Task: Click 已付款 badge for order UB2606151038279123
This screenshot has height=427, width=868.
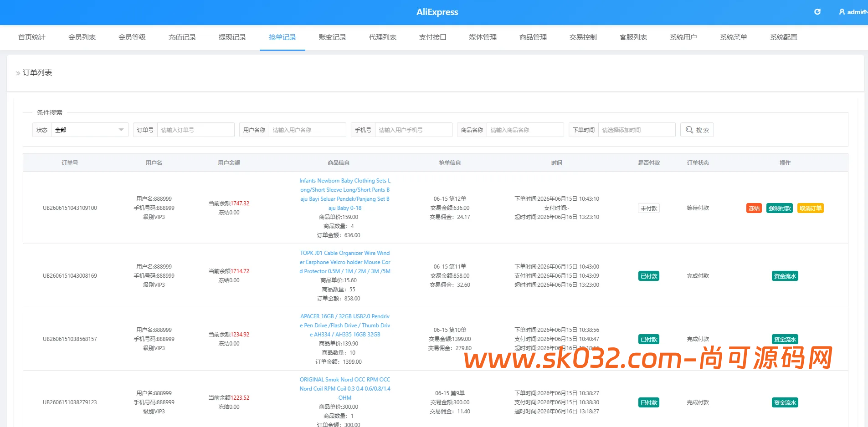Action: point(649,402)
